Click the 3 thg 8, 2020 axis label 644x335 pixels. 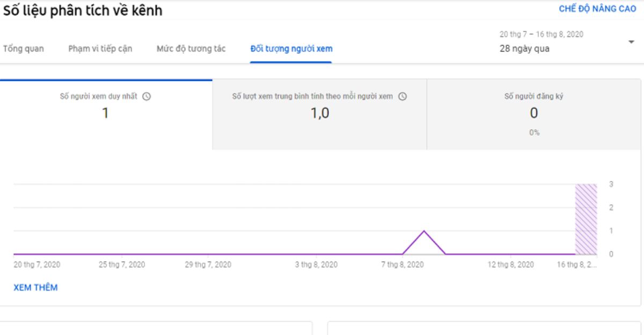pyautogui.click(x=317, y=265)
